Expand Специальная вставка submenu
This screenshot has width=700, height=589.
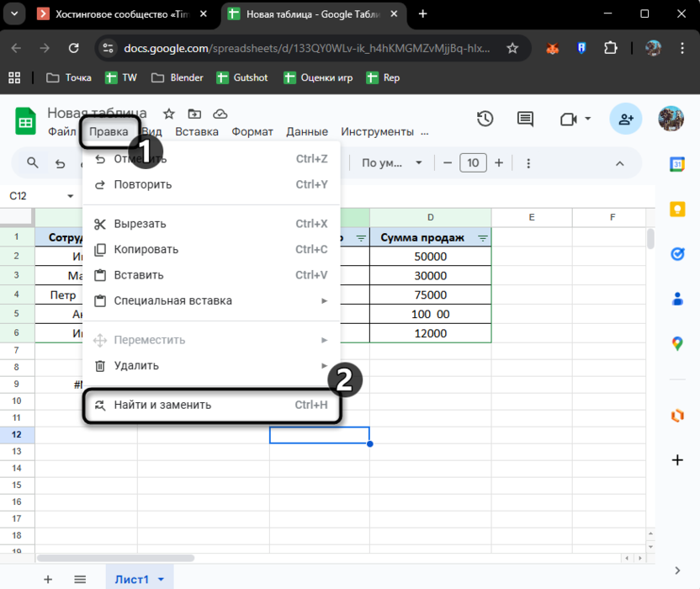point(324,300)
